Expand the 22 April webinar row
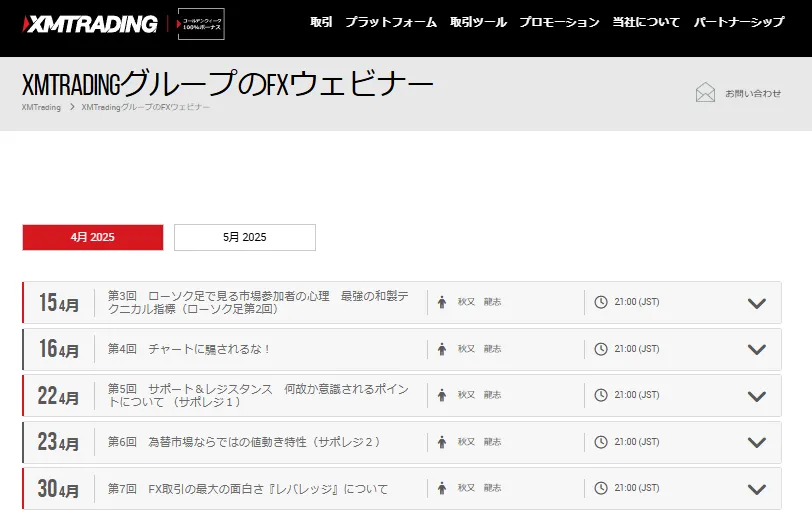 pos(757,396)
